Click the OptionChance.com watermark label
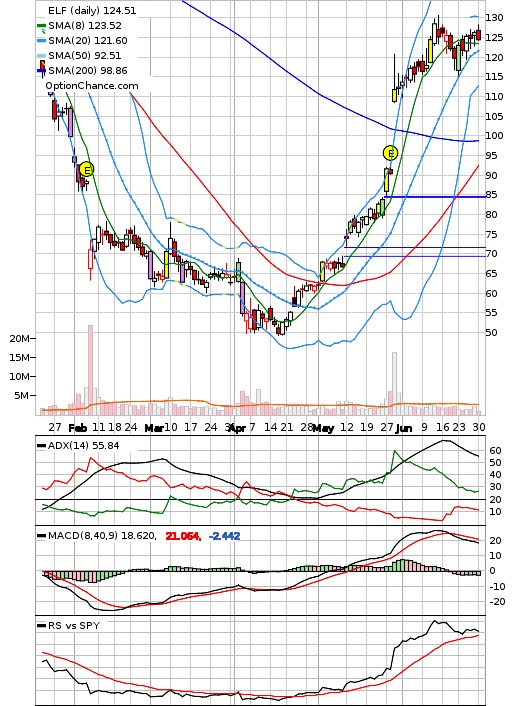The height and width of the screenshot is (706, 526). (x=92, y=86)
